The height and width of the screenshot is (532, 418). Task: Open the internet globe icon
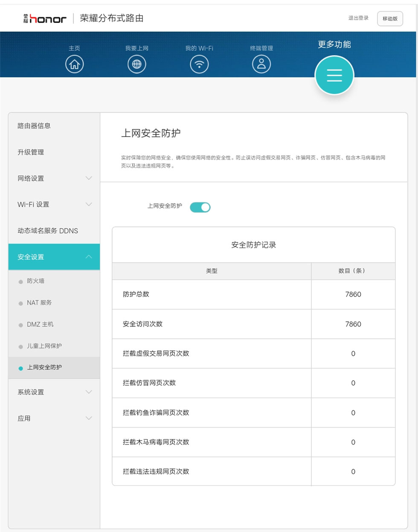(x=136, y=64)
